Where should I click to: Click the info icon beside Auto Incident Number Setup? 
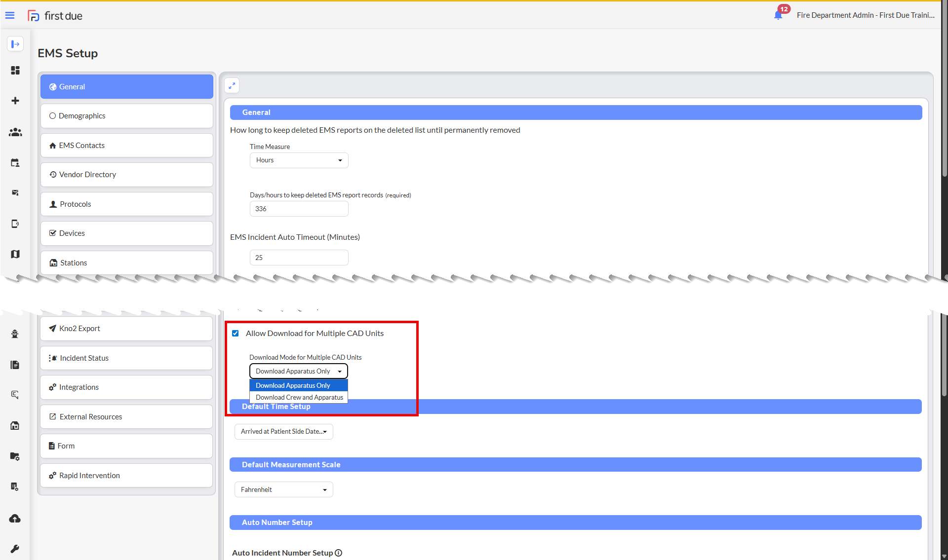[x=339, y=553]
